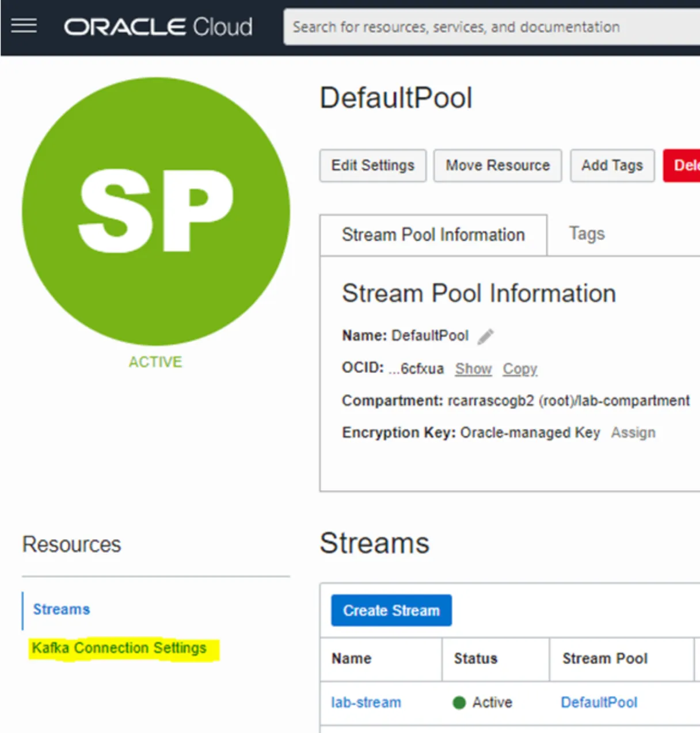This screenshot has height=733, width=700.
Task: Click the compartment value rcarrascogb2 (root)/lab-compartment
Action: 569,401
